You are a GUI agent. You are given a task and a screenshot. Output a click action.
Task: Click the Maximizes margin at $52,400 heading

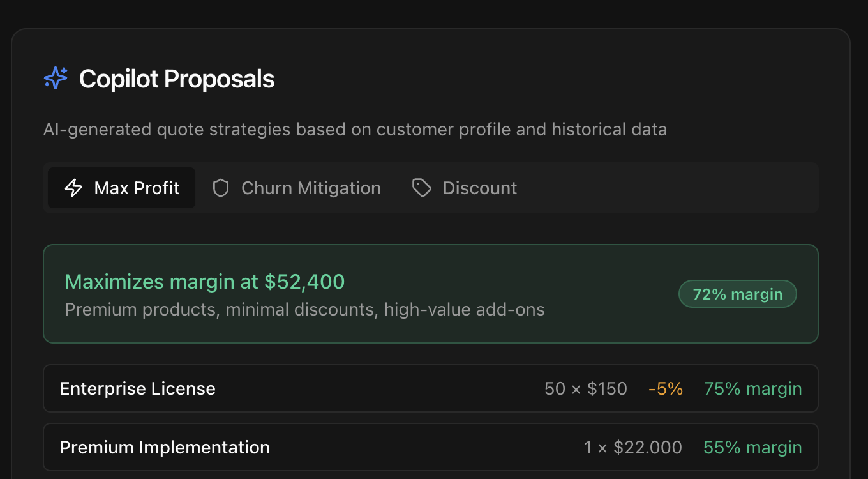pyautogui.click(x=204, y=281)
